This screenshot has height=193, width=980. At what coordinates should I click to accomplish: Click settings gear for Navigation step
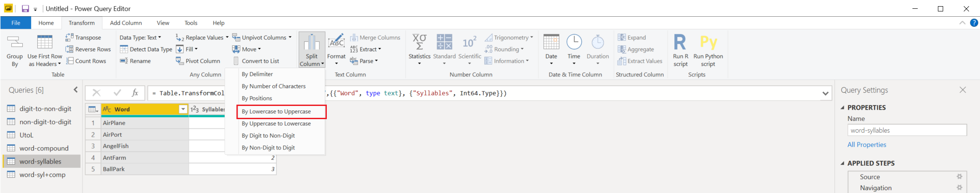(959, 188)
